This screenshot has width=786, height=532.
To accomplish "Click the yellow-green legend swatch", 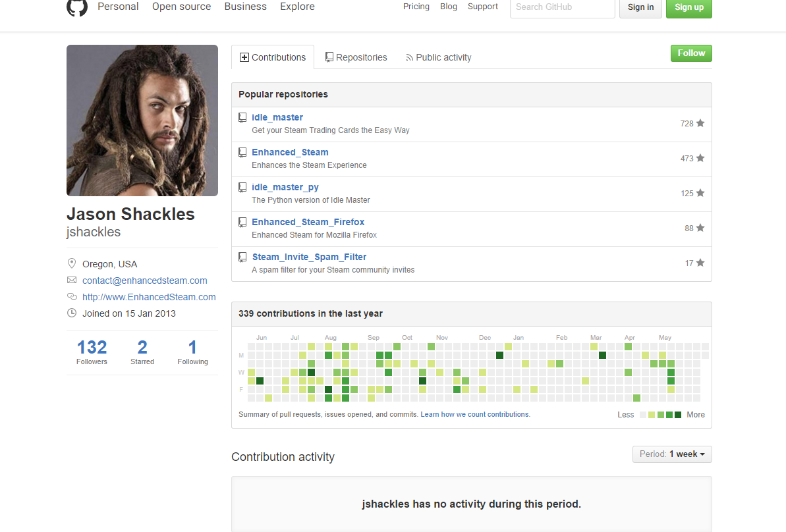I will point(652,415).
